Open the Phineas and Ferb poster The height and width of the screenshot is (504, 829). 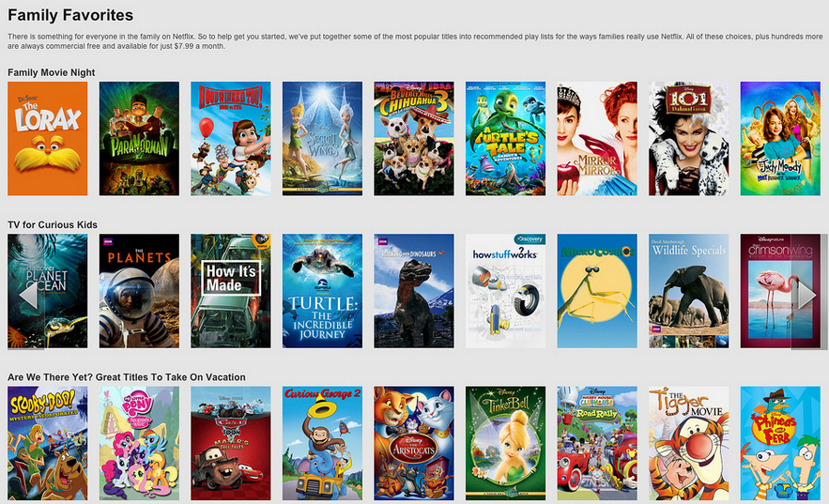[780, 443]
